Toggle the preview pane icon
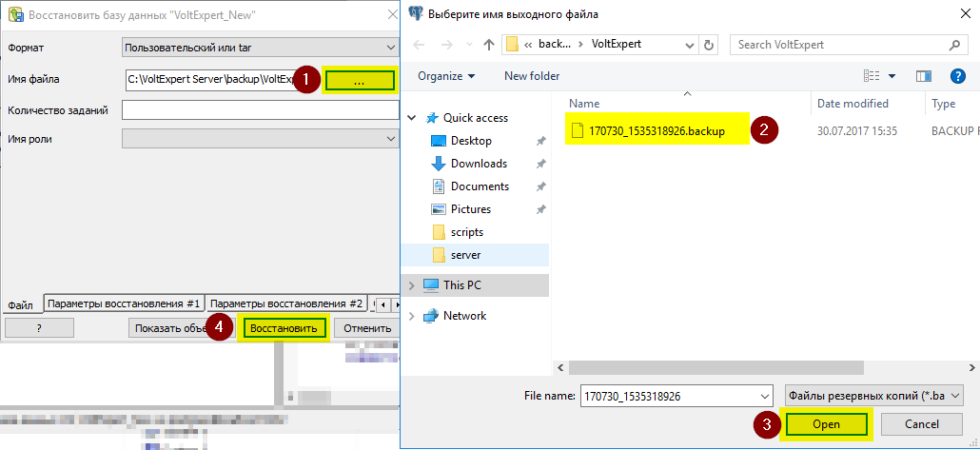This screenshot has height=450, width=980. 924,76
